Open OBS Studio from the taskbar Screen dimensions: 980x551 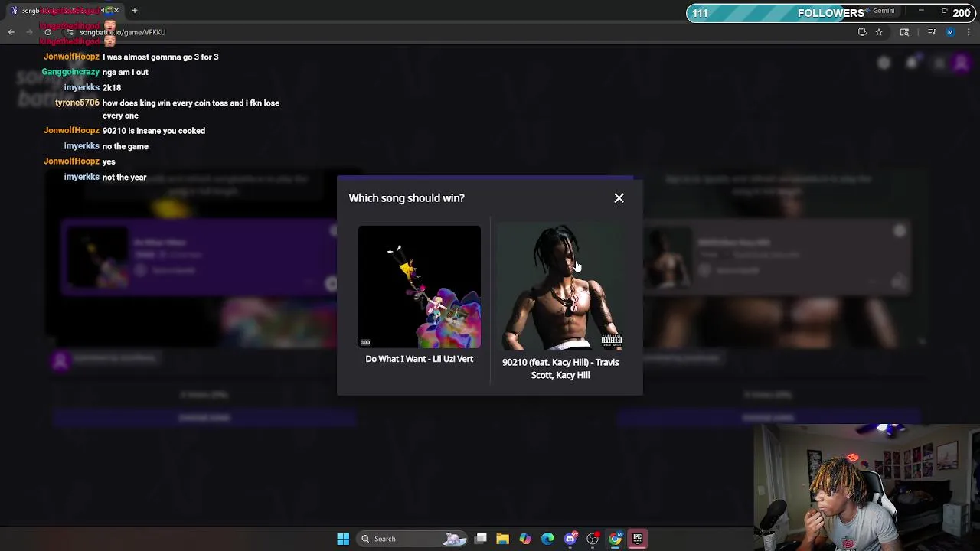tap(593, 539)
